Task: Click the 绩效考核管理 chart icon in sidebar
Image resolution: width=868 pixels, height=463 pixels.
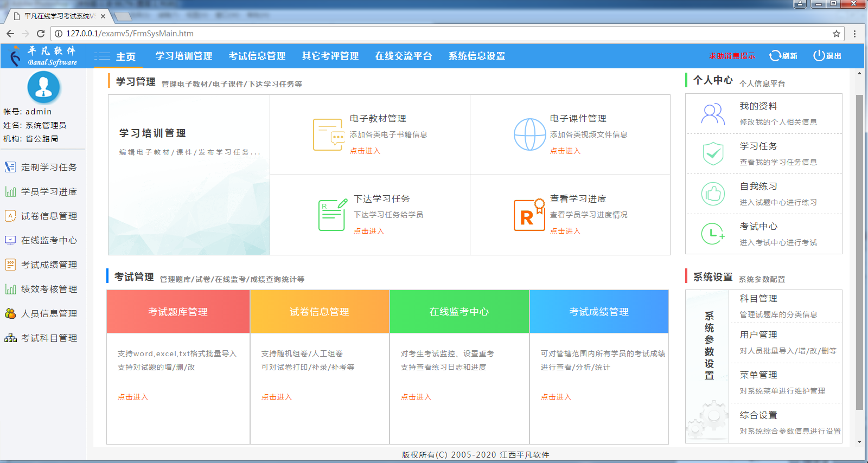Action: (10, 289)
